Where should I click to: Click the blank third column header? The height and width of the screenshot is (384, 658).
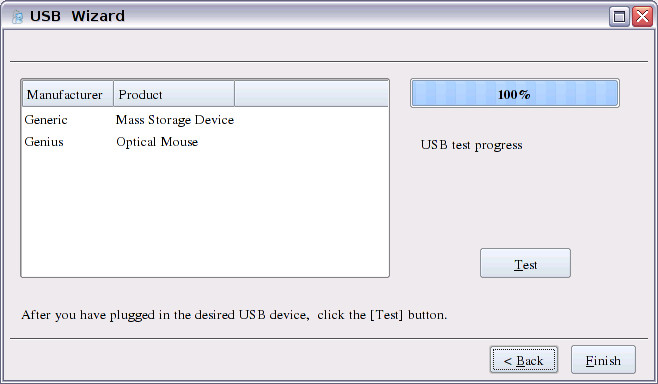[x=311, y=94]
